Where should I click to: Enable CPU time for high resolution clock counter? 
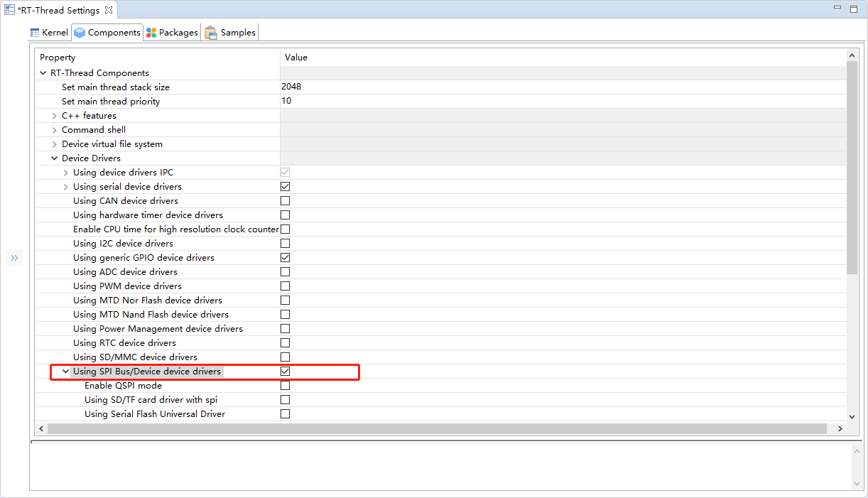click(285, 229)
